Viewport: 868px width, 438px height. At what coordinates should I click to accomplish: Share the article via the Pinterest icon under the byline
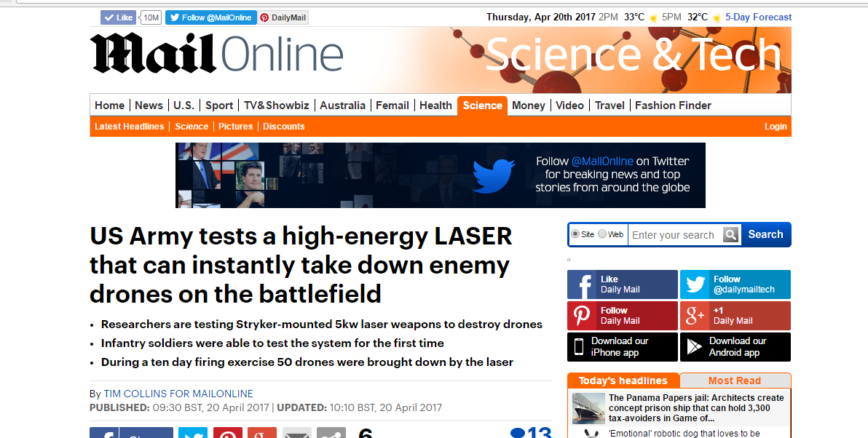pyautogui.click(x=227, y=432)
